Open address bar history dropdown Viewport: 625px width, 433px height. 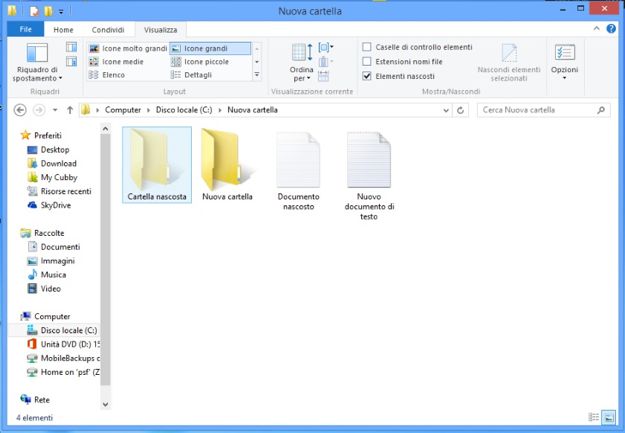tap(446, 110)
